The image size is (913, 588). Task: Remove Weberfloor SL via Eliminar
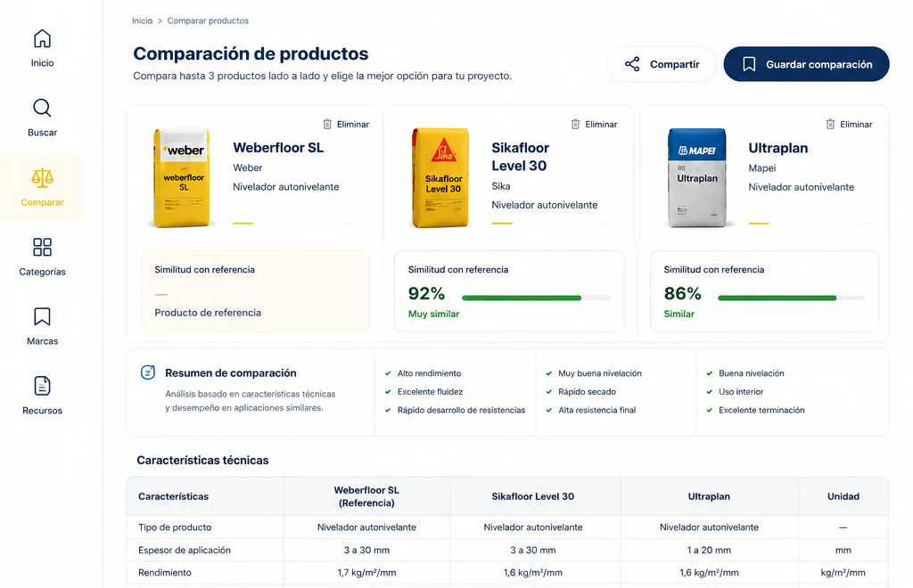(346, 124)
